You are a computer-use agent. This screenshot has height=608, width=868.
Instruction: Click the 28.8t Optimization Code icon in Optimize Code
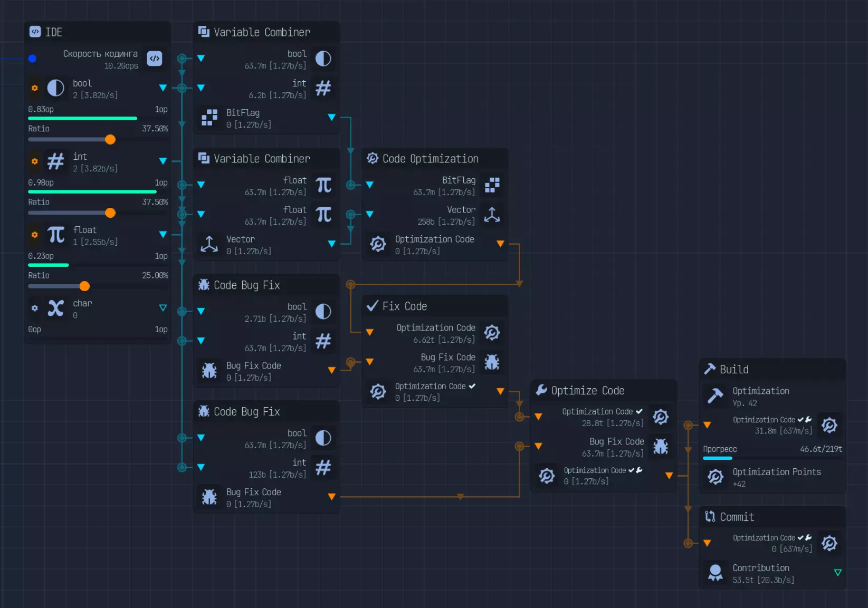(x=661, y=417)
